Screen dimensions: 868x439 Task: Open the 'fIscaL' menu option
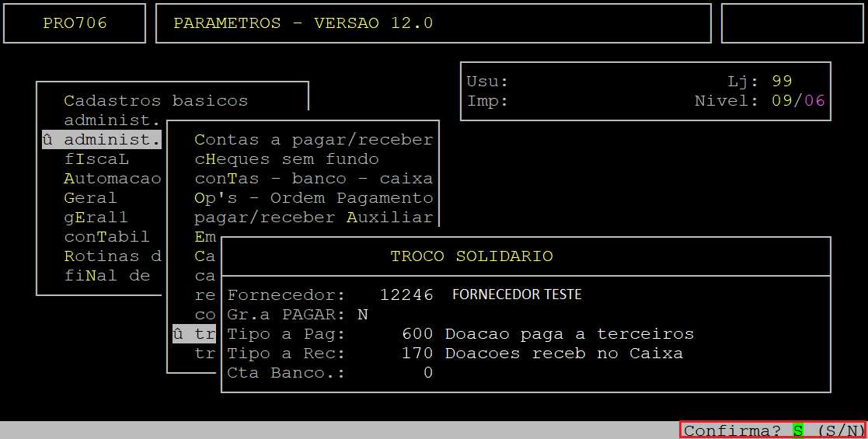click(96, 159)
